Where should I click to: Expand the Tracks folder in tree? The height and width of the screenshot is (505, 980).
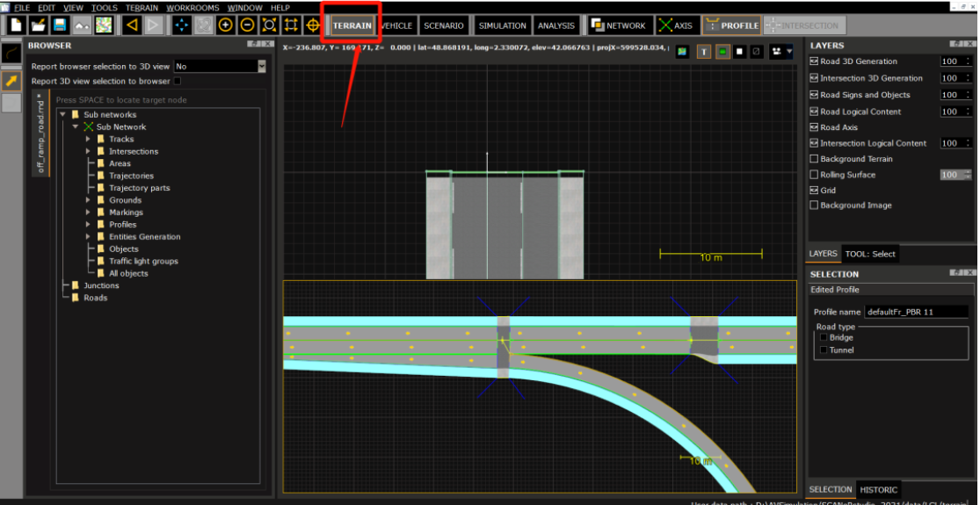point(88,139)
